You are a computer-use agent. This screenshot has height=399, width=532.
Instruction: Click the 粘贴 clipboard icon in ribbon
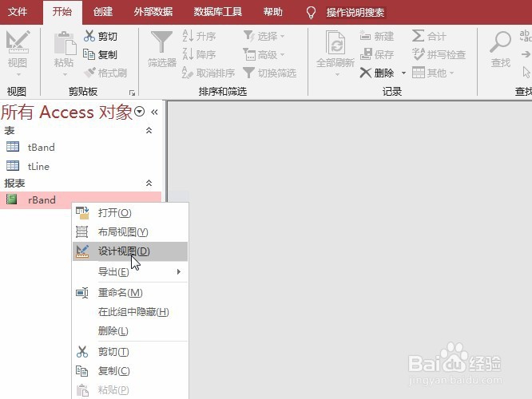pos(65,43)
